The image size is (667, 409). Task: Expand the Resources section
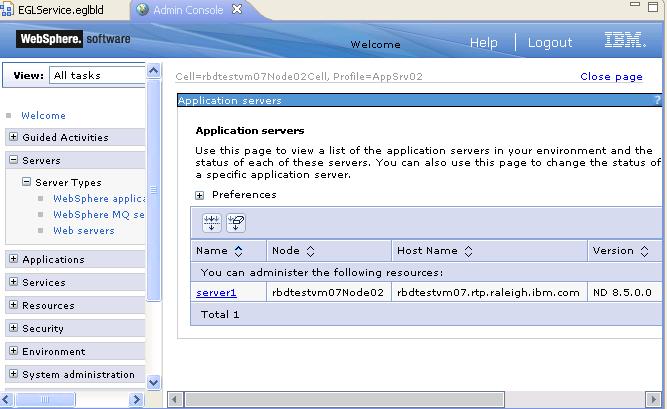14,305
